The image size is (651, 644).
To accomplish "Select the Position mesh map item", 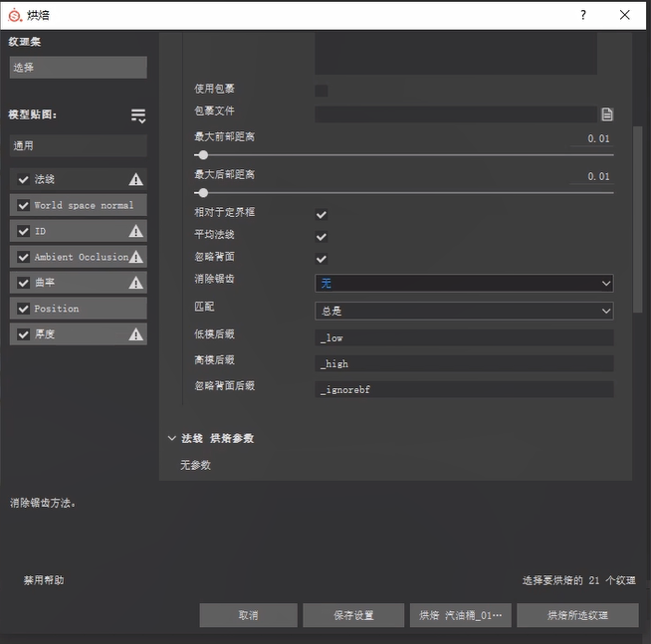I will coord(79,309).
